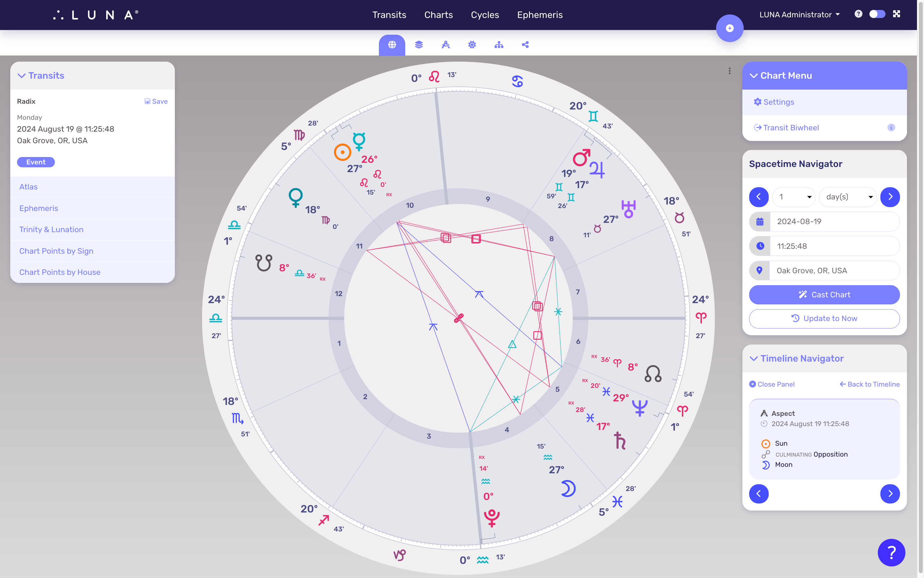Open the compass aspects toolbar icon
The height and width of the screenshot is (578, 924).
(x=446, y=45)
